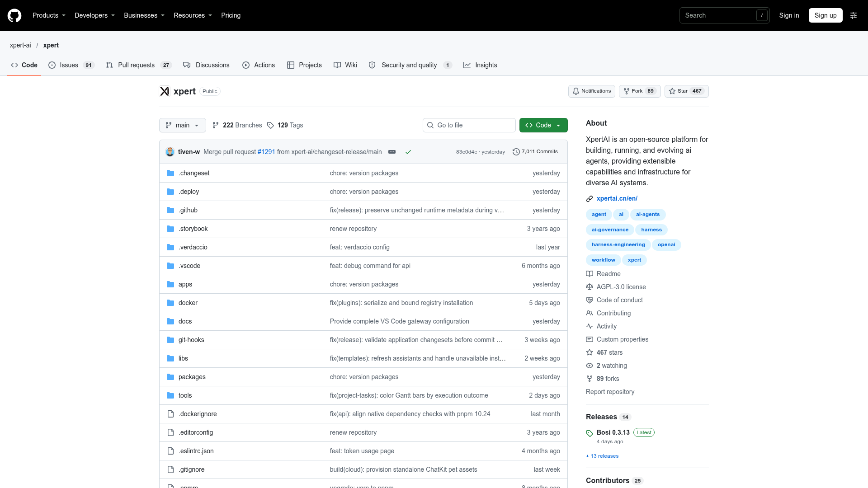Go to the xpert-ai organization breadcrumb
This screenshot has width=868, height=488.
point(20,45)
